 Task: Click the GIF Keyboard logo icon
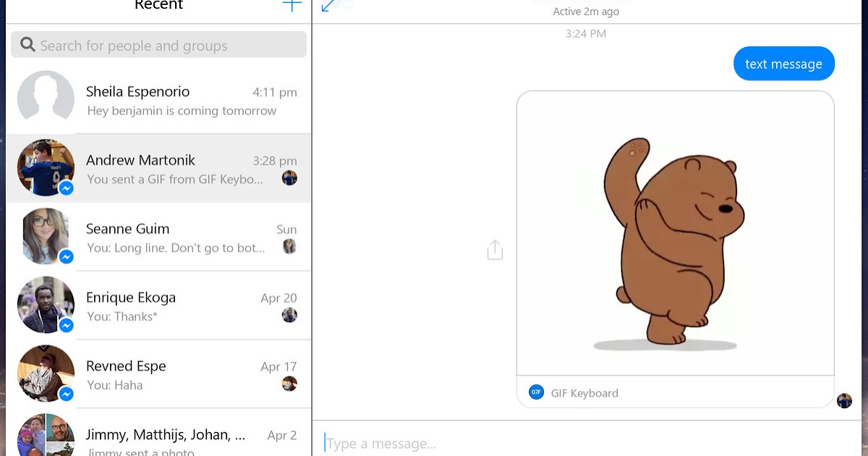(x=536, y=392)
